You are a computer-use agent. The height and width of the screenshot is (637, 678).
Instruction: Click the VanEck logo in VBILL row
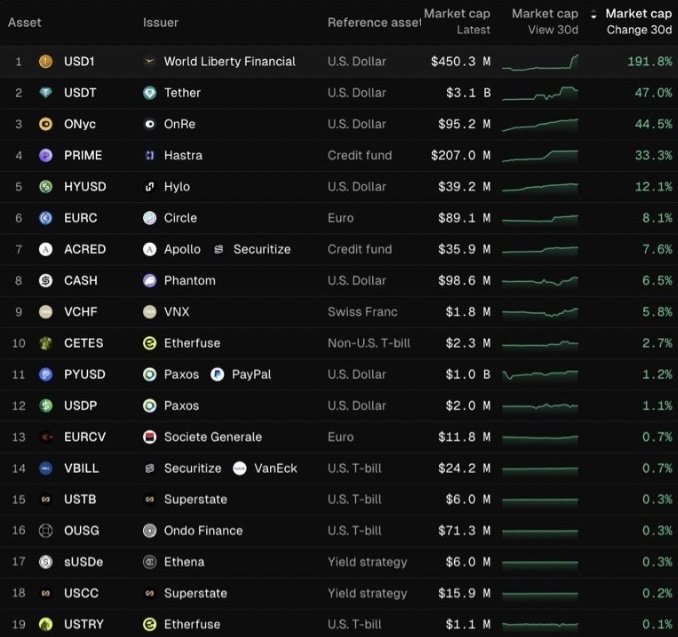(x=239, y=468)
